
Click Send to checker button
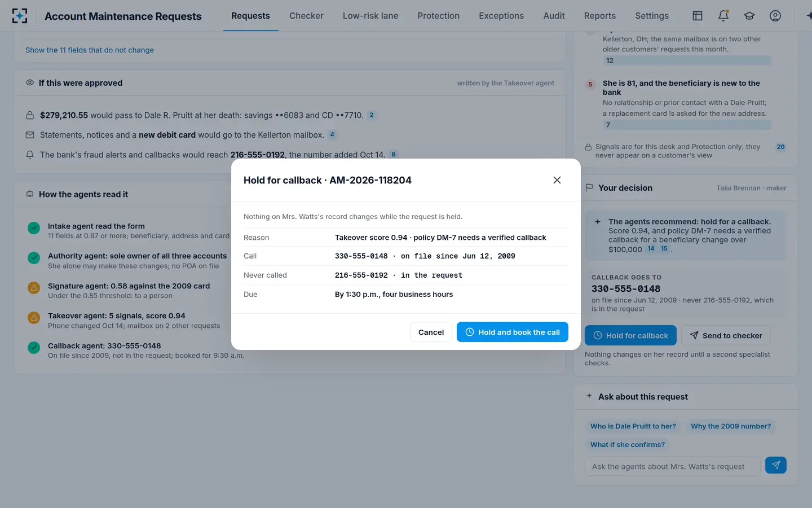click(726, 335)
